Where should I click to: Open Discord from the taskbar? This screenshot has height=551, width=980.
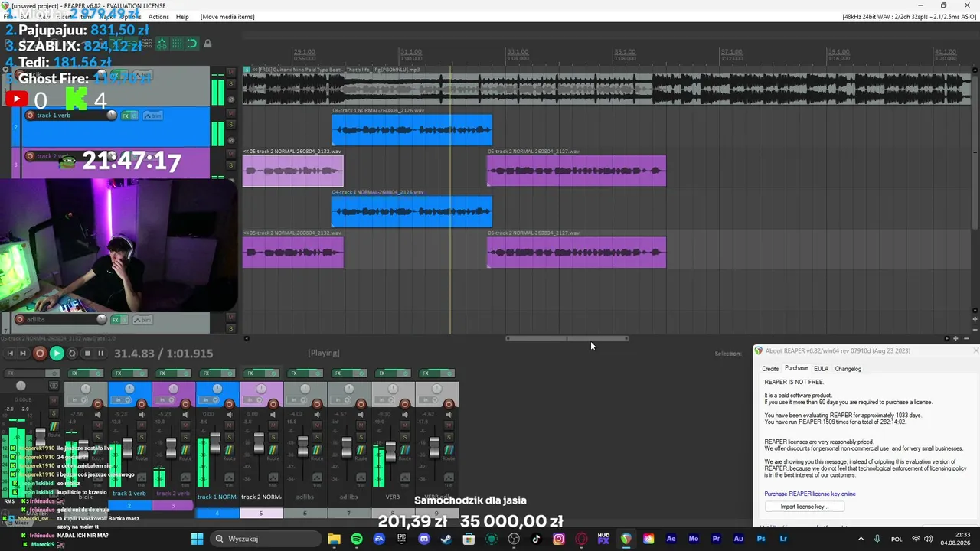(x=424, y=539)
